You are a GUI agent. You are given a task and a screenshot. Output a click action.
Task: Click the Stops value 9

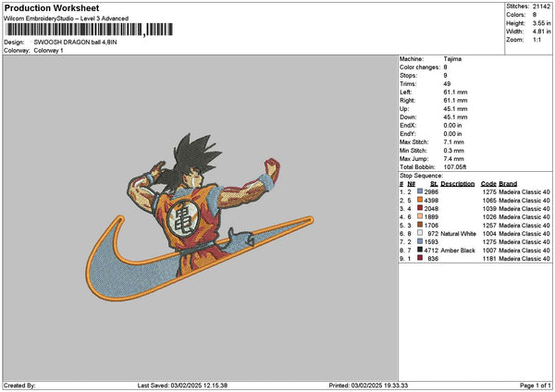pyautogui.click(x=445, y=76)
